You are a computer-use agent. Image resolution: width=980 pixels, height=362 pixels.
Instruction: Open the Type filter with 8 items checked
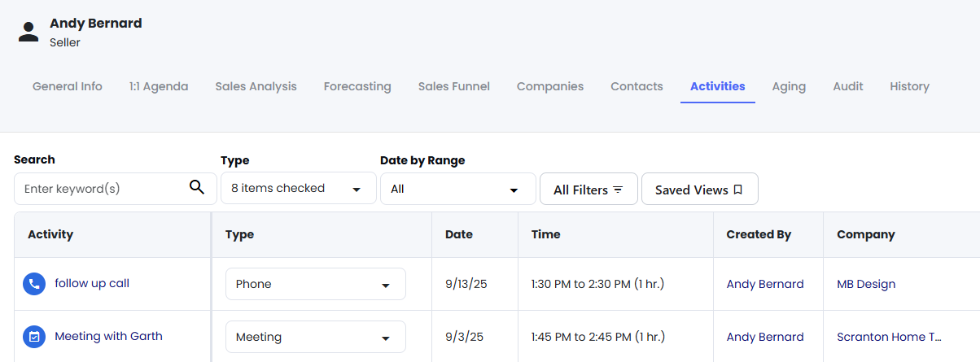299,188
